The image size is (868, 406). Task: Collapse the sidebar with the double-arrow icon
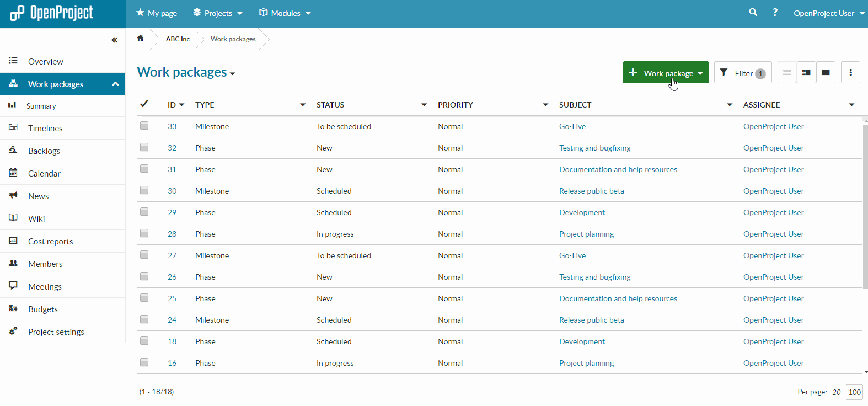point(114,40)
